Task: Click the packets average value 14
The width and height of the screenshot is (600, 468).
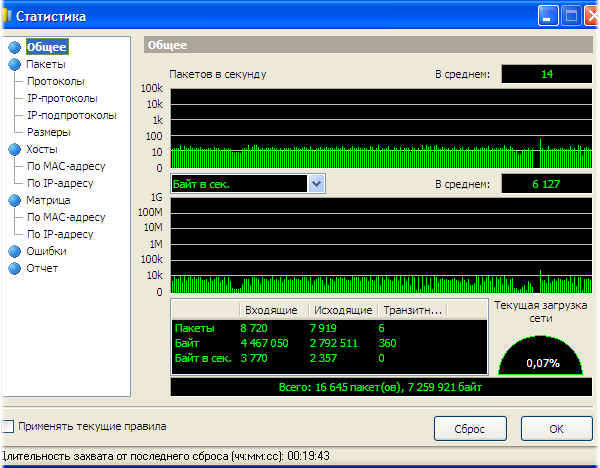Action: [x=547, y=74]
